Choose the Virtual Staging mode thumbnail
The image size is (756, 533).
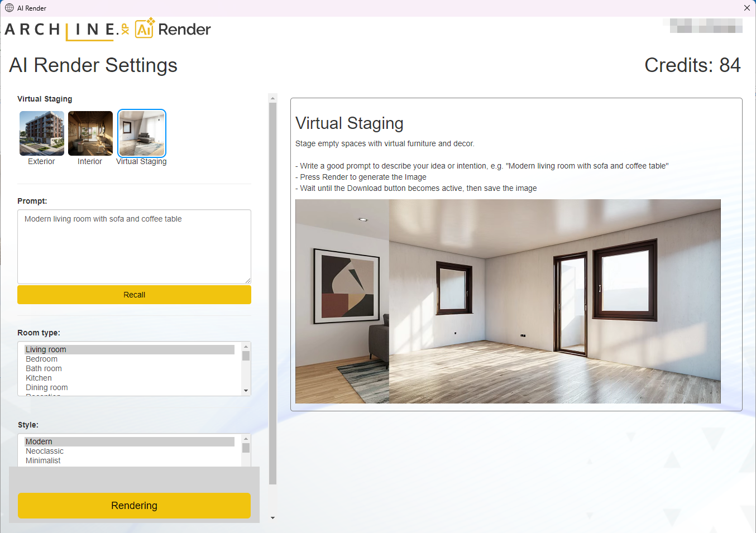tap(142, 133)
